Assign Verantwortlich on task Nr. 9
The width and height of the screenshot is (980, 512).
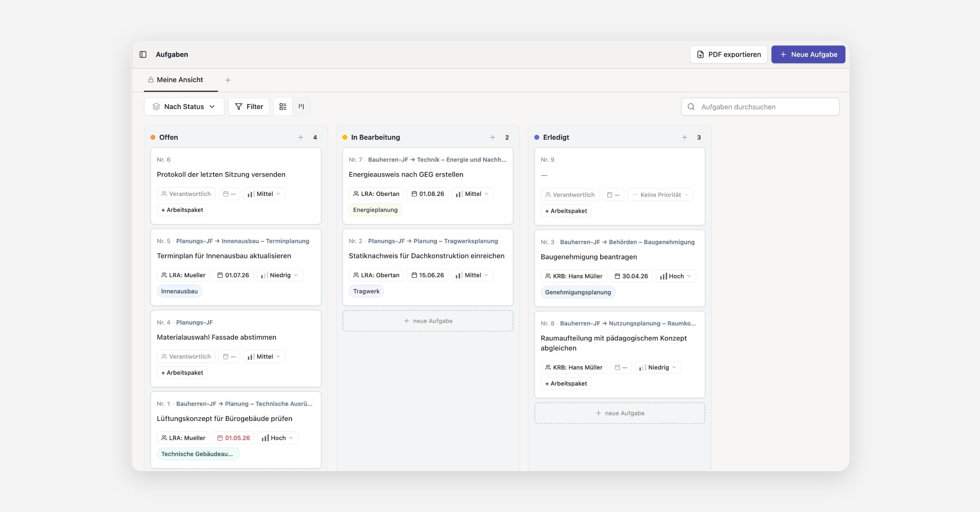click(x=570, y=195)
